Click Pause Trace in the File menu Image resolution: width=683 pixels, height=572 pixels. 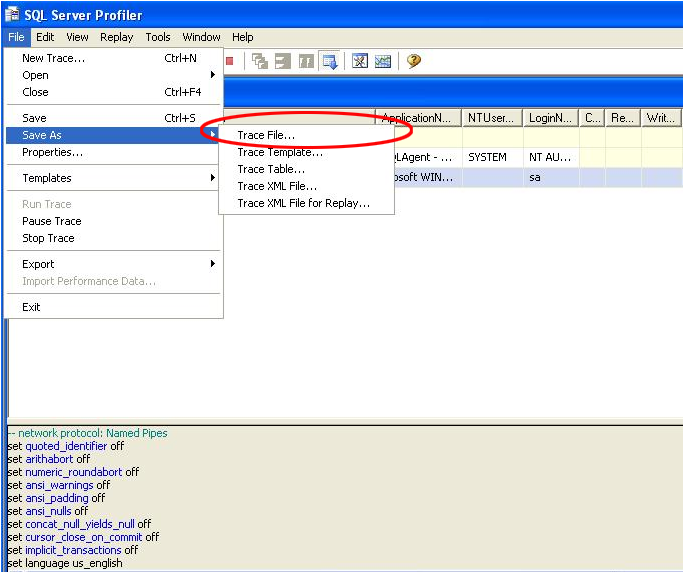[x=52, y=221]
